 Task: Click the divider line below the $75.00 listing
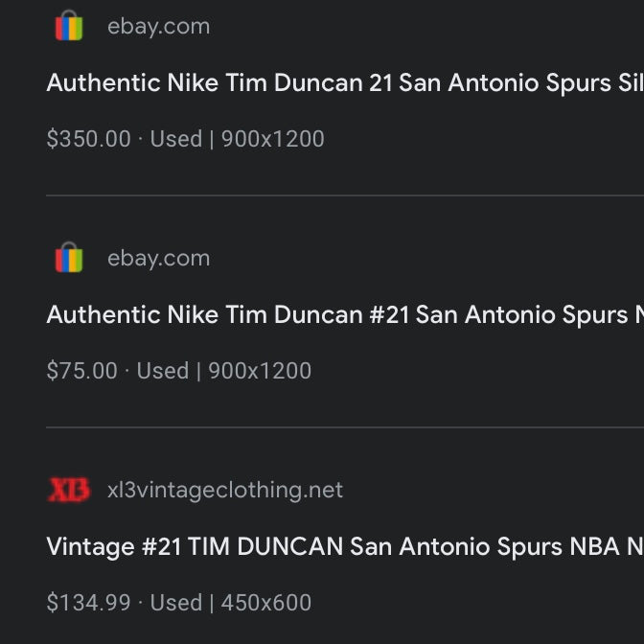[x=345, y=427]
